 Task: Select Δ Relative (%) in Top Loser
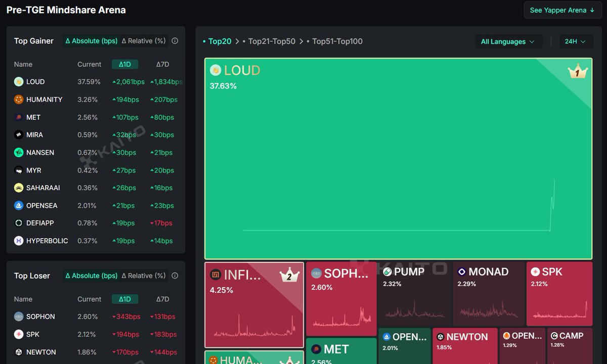pos(144,276)
